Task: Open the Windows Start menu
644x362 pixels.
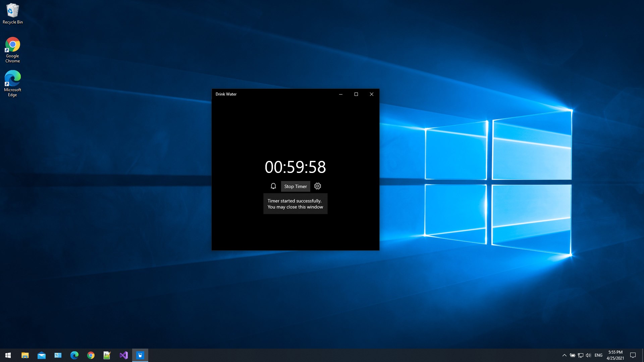Action: [8, 355]
